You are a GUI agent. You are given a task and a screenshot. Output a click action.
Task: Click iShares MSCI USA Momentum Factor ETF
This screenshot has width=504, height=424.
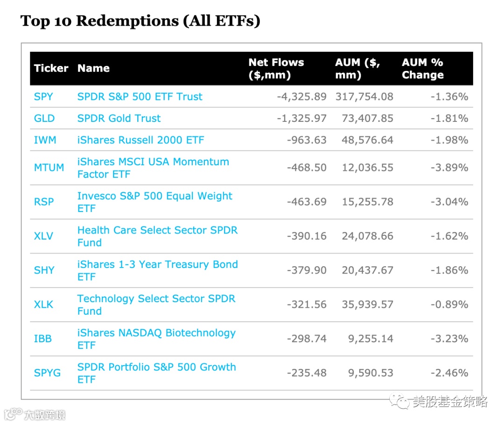click(153, 168)
